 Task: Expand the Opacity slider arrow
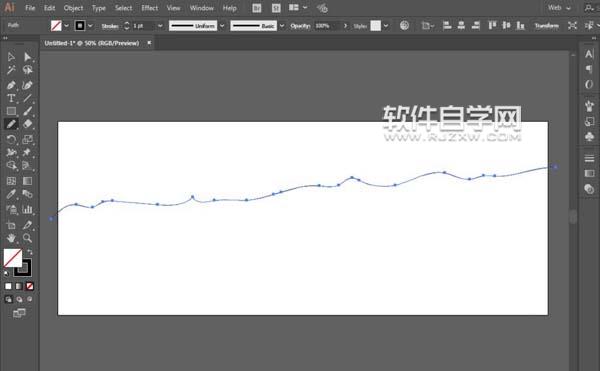point(346,26)
